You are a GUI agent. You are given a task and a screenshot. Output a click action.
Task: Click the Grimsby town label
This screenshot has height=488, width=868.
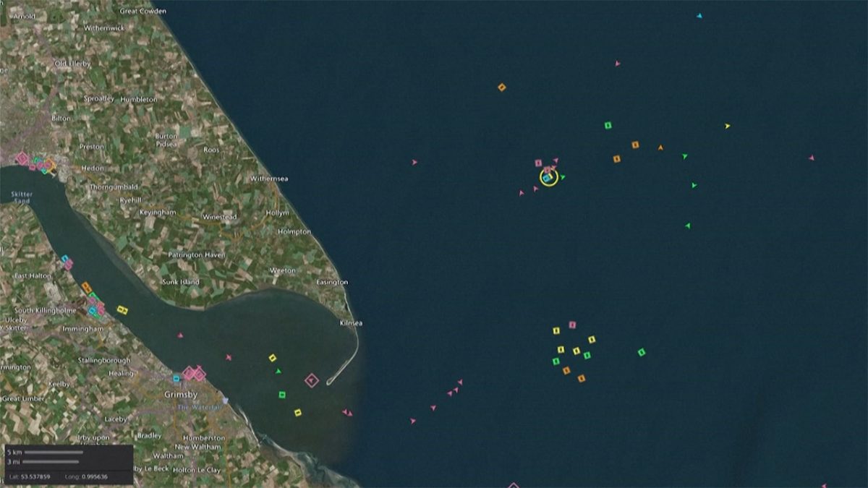181,394
